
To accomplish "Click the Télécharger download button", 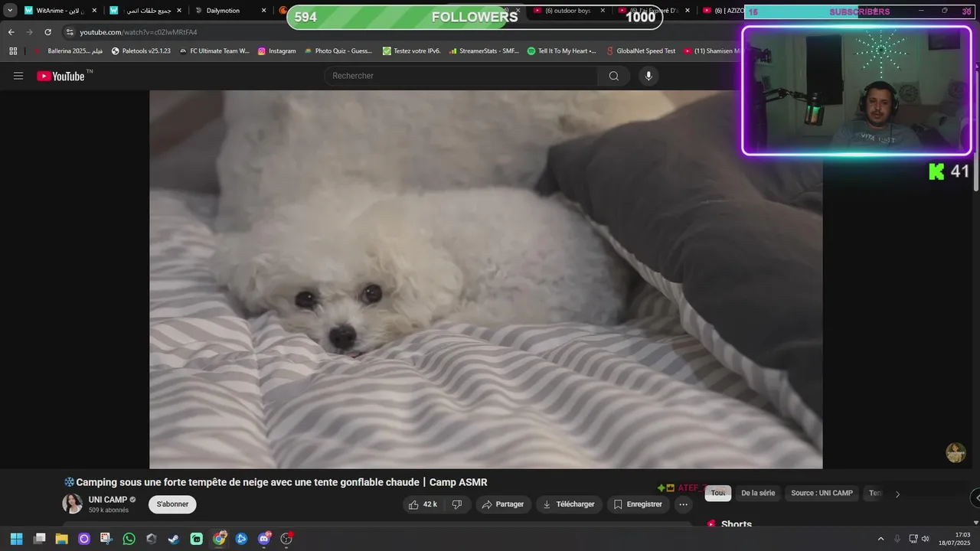I will [x=569, y=504].
